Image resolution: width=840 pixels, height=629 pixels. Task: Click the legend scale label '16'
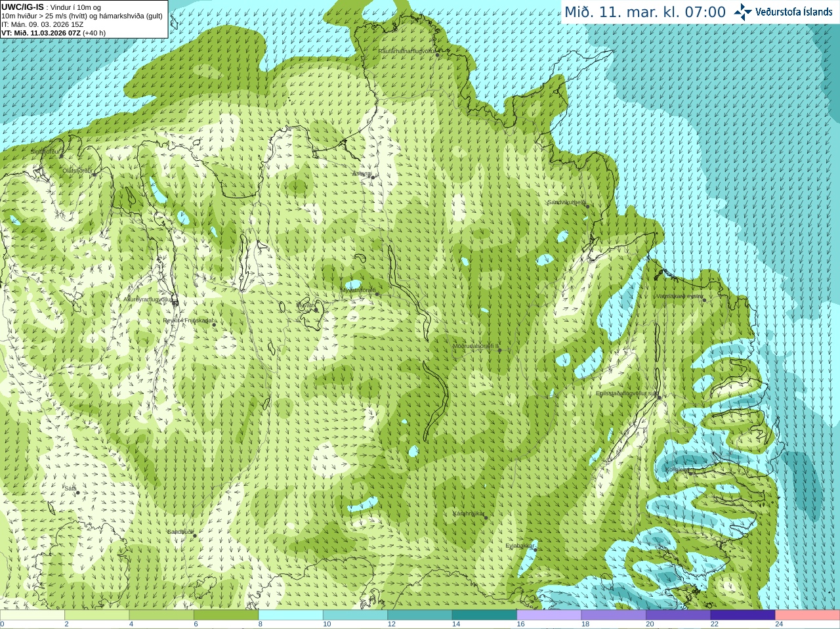[x=520, y=624]
